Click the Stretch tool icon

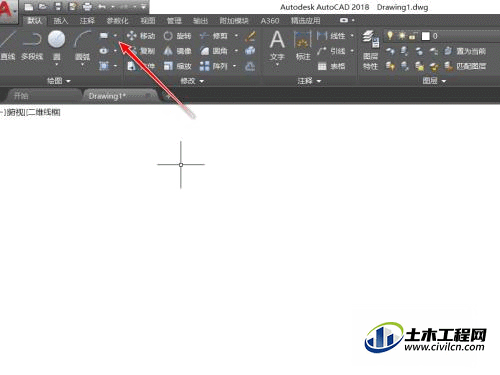(132, 66)
